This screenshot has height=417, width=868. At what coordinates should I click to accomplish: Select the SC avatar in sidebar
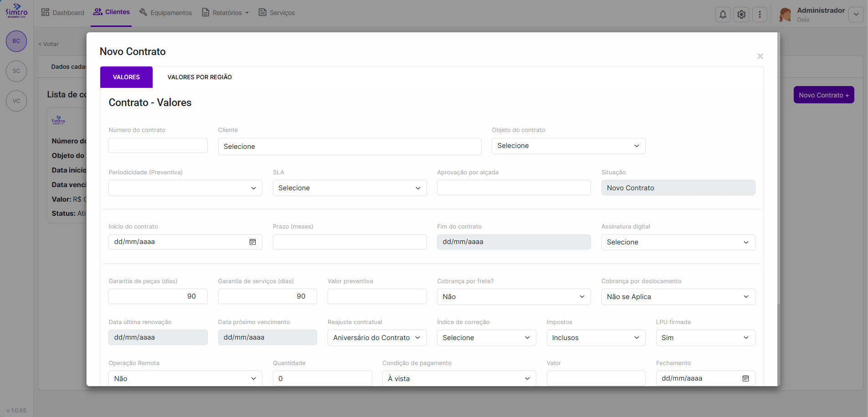[16, 71]
